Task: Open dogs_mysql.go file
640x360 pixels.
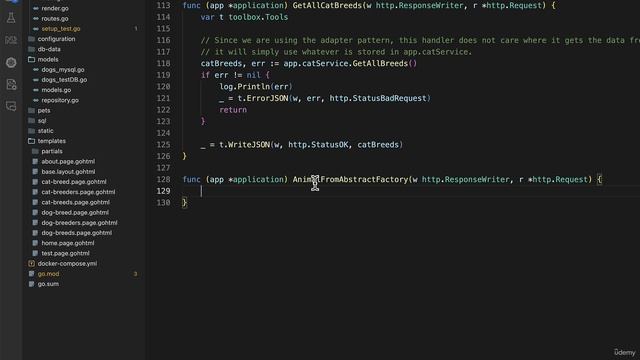Action: point(63,70)
